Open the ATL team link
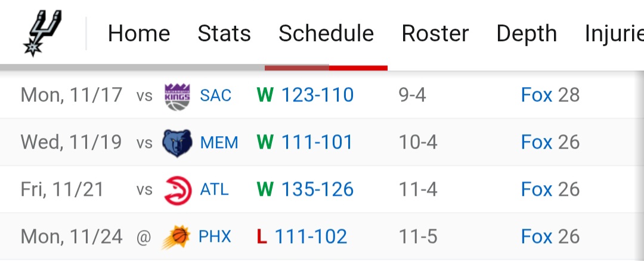 (x=214, y=190)
